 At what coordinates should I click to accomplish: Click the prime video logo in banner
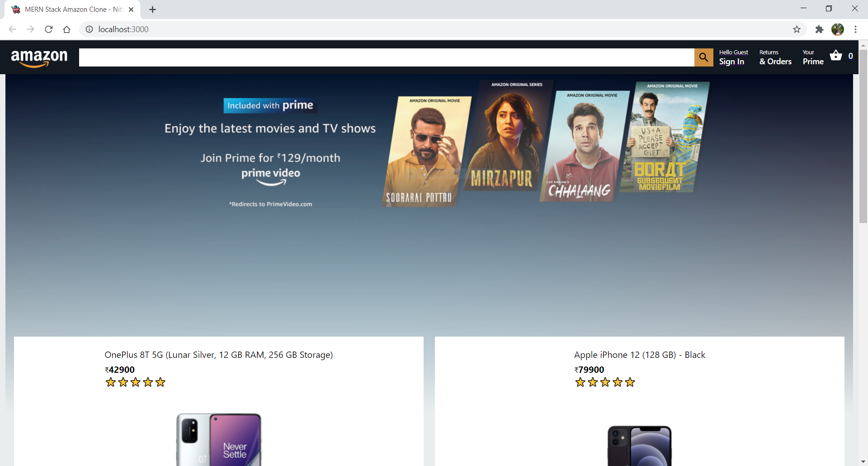tap(270, 176)
